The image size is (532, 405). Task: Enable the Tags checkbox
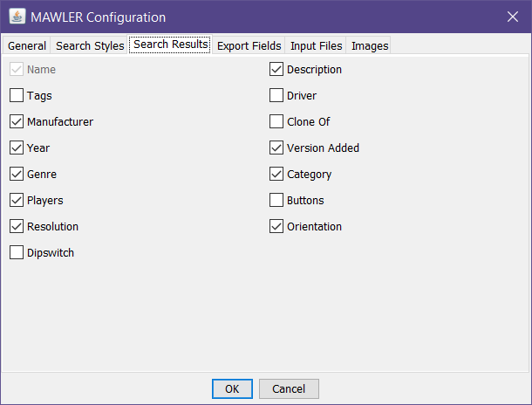pyautogui.click(x=17, y=96)
